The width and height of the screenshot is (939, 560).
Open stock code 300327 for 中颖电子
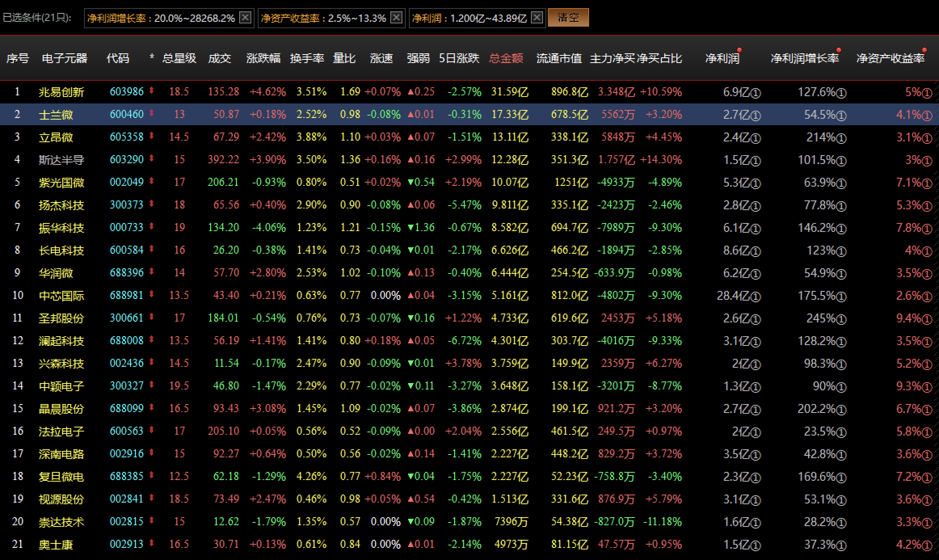pos(126,386)
